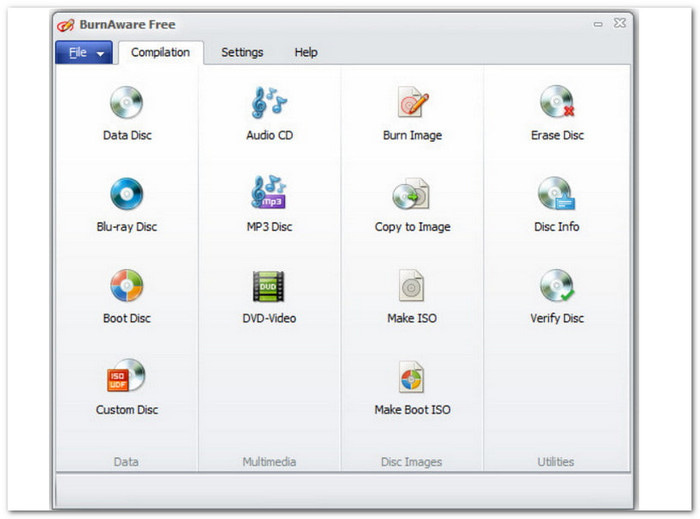This screenshot has height=519, width=700.
Task: Start an Audio CD project
Action: click(x=270, y=113)
